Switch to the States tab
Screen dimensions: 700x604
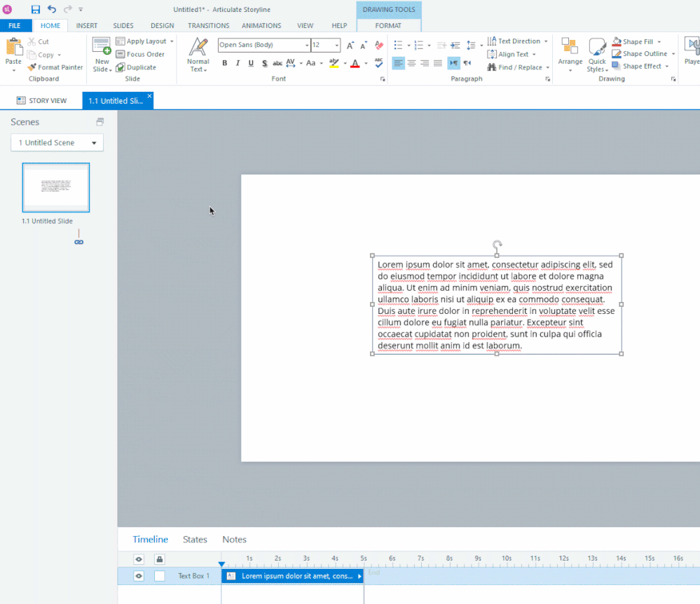195,540
